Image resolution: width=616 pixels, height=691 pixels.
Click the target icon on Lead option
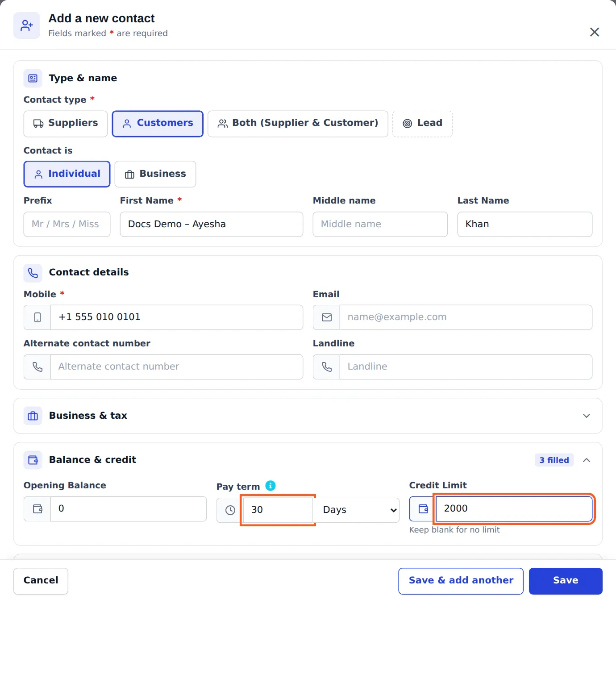[407, 124]
